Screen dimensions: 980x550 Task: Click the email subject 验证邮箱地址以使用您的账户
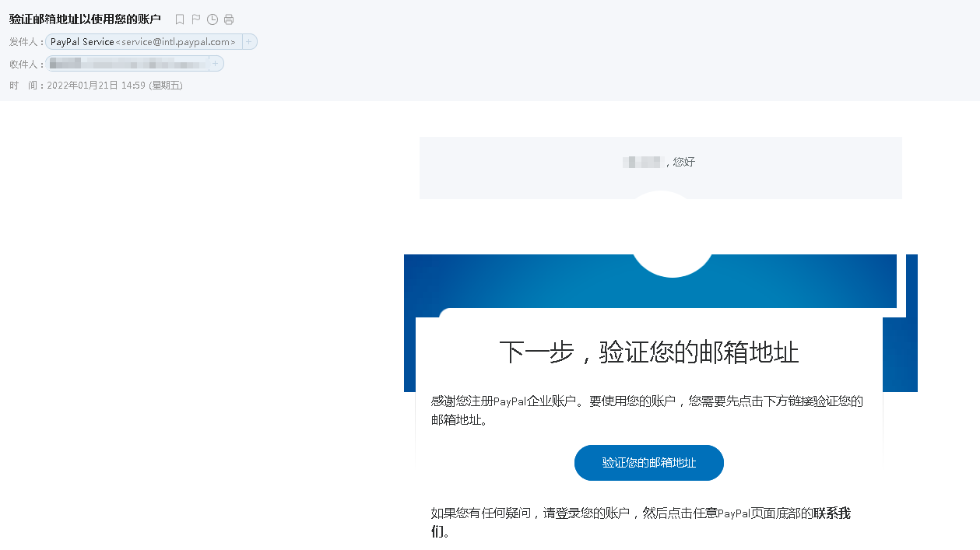click(x=86, y=19)
